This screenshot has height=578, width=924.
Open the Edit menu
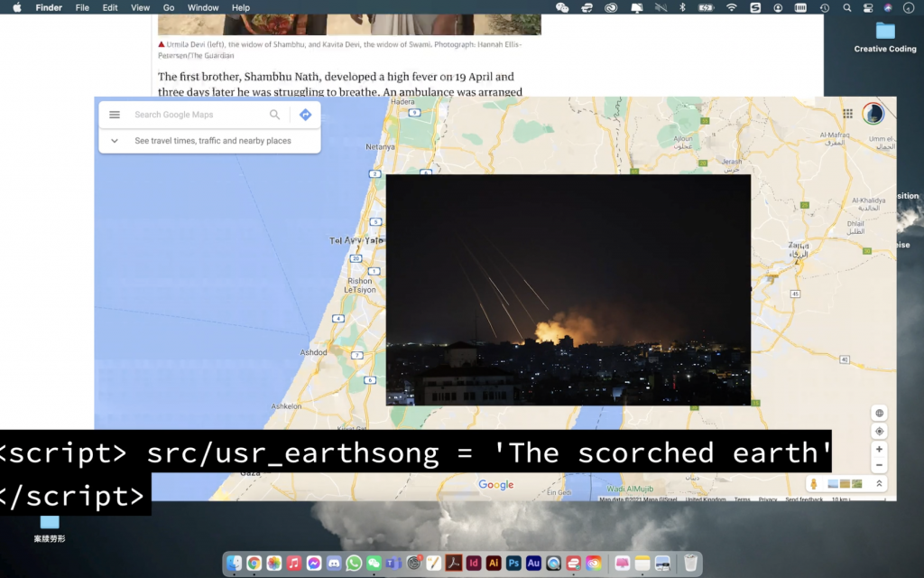[x=109, y=7]
